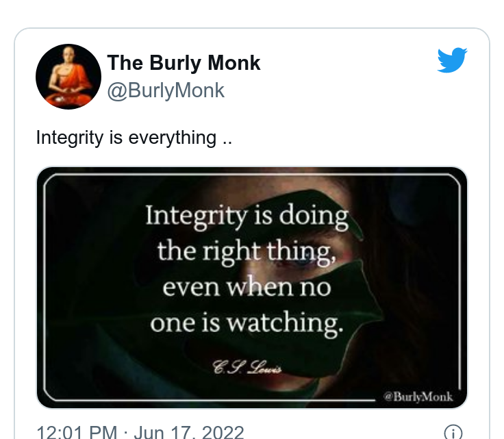This screenshot has width=504, height=439.
Task: Open "The Burly Monk" display name link
Action: pyautogui.click(x=184, y=62)
